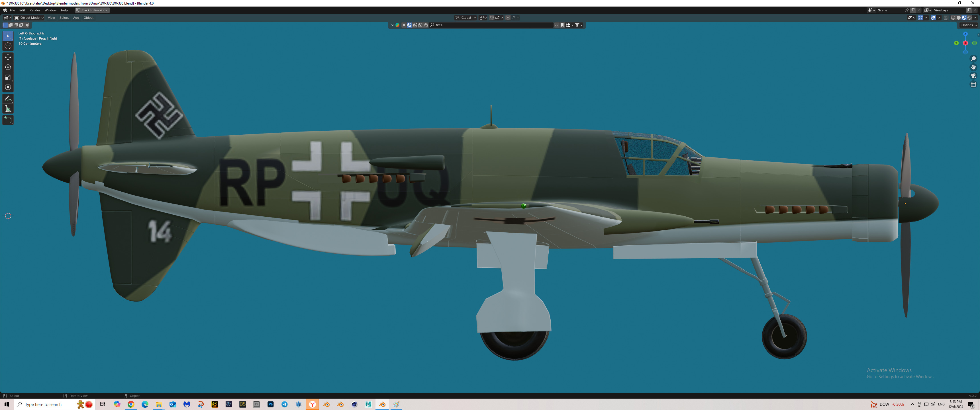This screenshot has height=410, width=980.
Task: Click the ViewLayer name field
Action: [x=949, y=10]
